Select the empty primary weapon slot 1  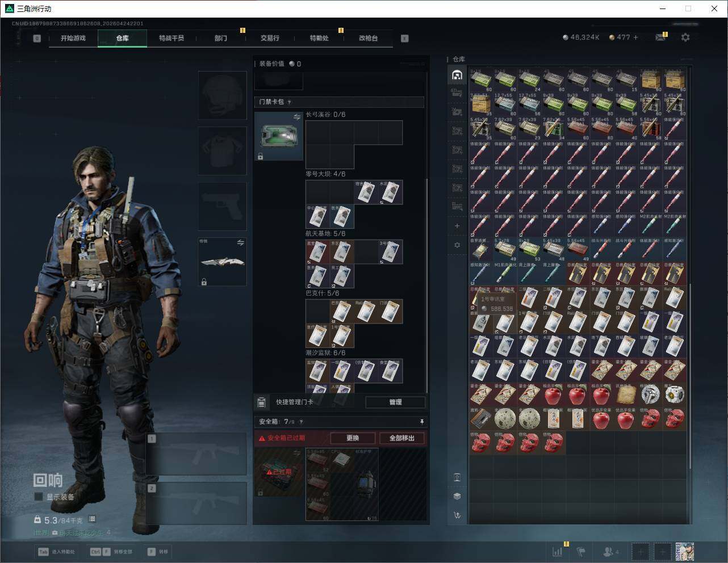point(196,454)
